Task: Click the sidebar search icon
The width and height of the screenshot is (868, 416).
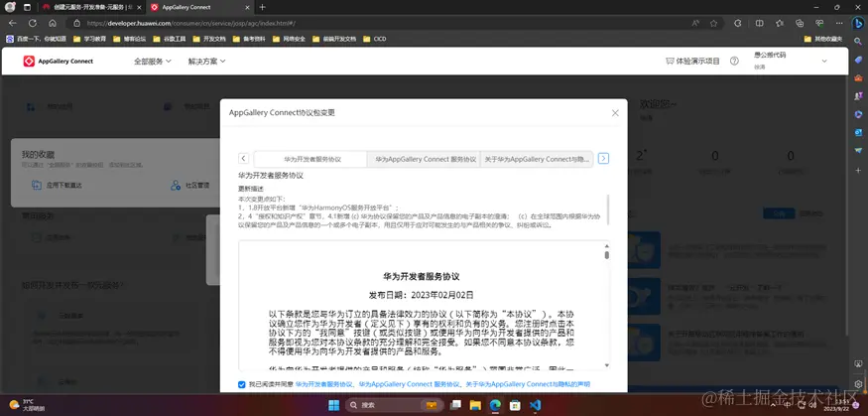Action: click(x=858, y=41)
